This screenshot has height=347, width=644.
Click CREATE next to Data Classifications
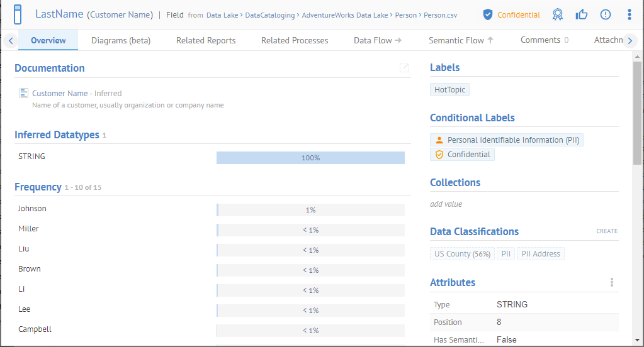(607, 231)
